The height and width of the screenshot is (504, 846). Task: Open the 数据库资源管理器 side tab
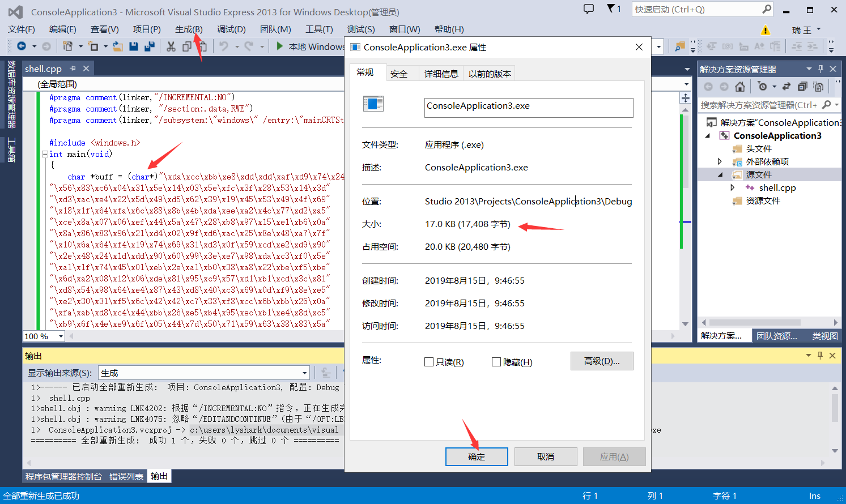coord(11,94)
